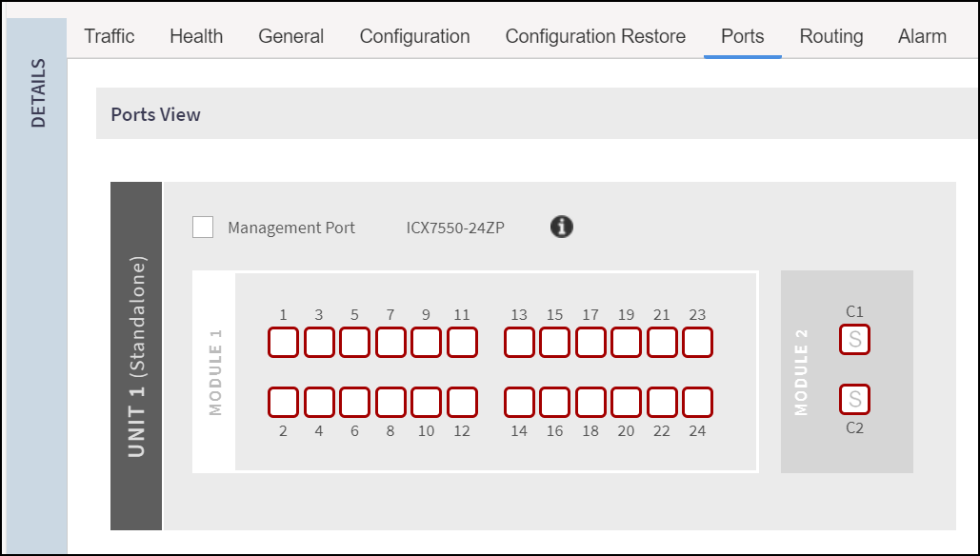Select port 20 square
Screen dimensions: 980x556
pos(627,403)
